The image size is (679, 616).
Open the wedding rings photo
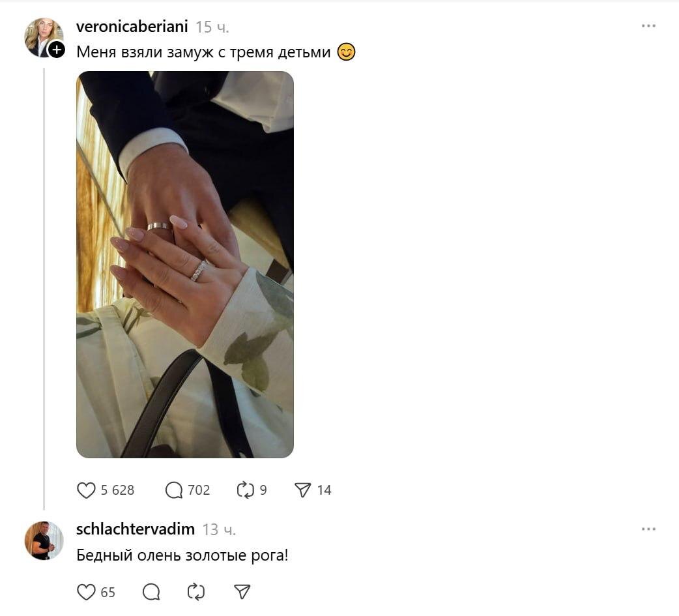(185, 264)
